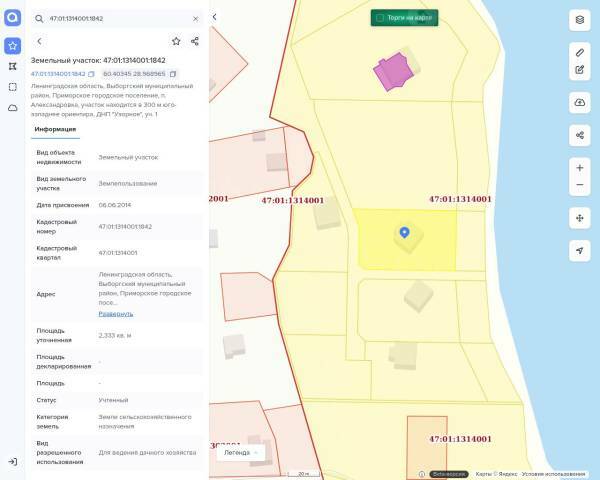Click the cadastral number search input

[115, 18]
